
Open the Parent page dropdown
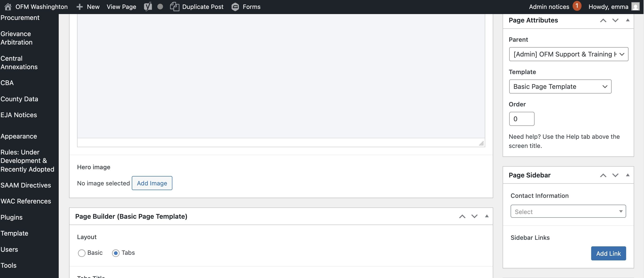pyautogui.click(x=568, y=54)
